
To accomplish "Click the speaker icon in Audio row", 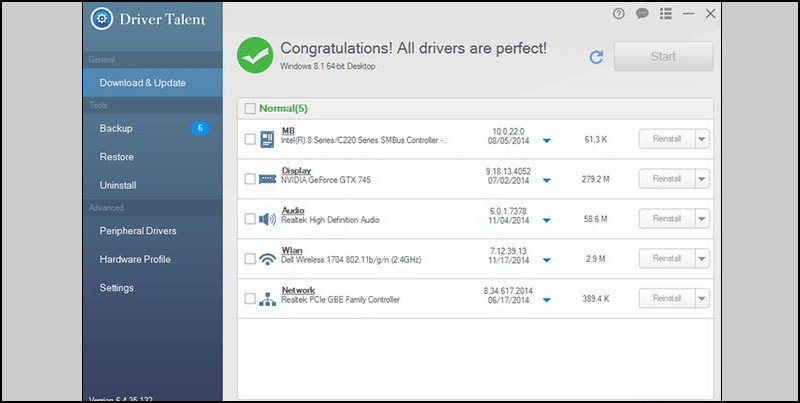I will point(267,219).
